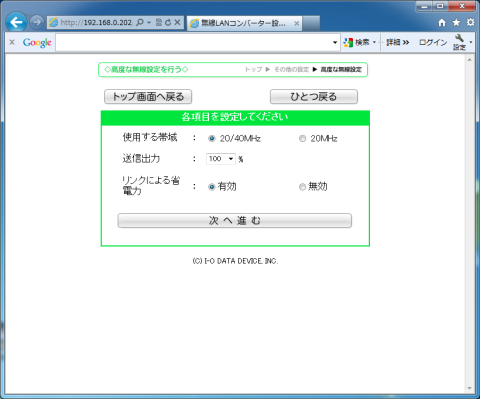Click the 使用する帯域 label
Image resolution: width=480 pixels, height=399 pixels.
150,137
